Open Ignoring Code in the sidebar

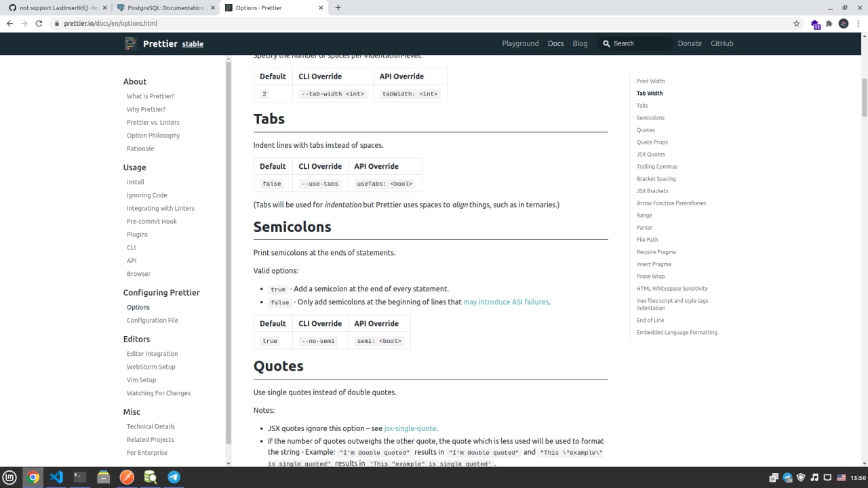tap(146, 195)
